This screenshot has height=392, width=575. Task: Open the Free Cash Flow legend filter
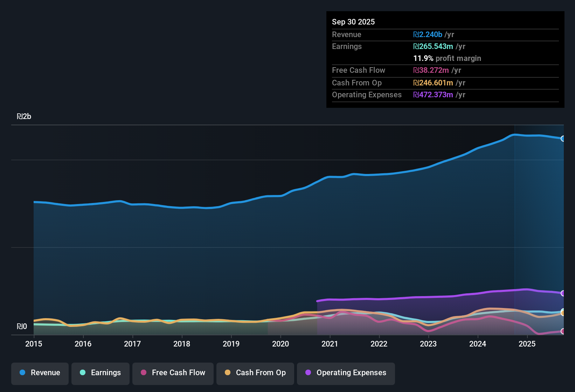tap(173, 373)
